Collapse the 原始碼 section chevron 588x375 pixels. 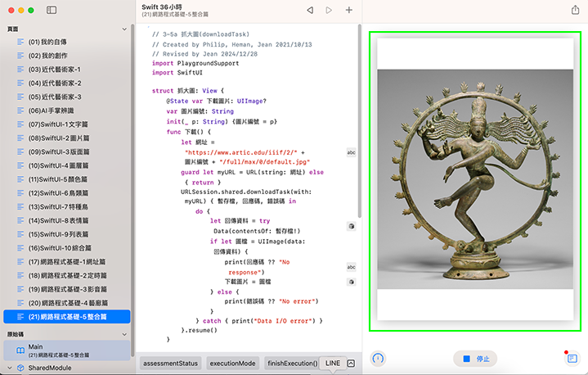tap(124, 334)
